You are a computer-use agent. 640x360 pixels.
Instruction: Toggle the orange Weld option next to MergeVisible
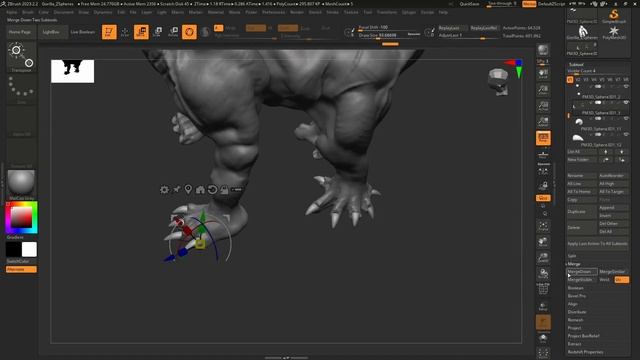click(x=622, y=280)
